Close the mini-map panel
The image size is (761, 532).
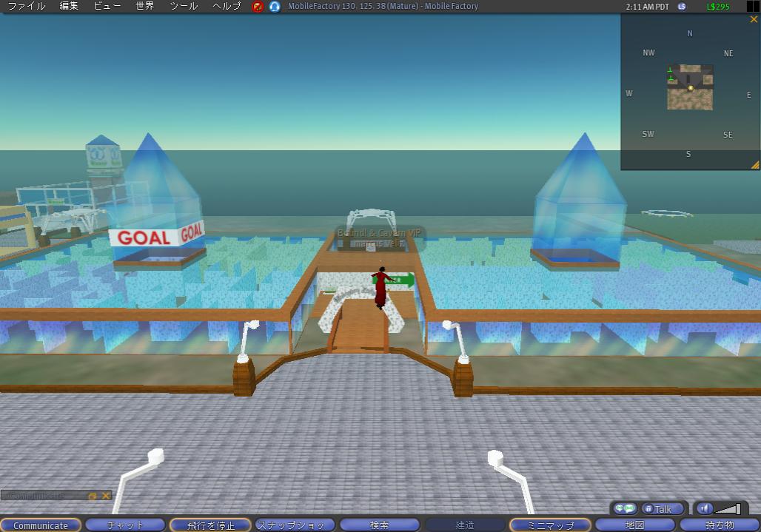point(754,19)
